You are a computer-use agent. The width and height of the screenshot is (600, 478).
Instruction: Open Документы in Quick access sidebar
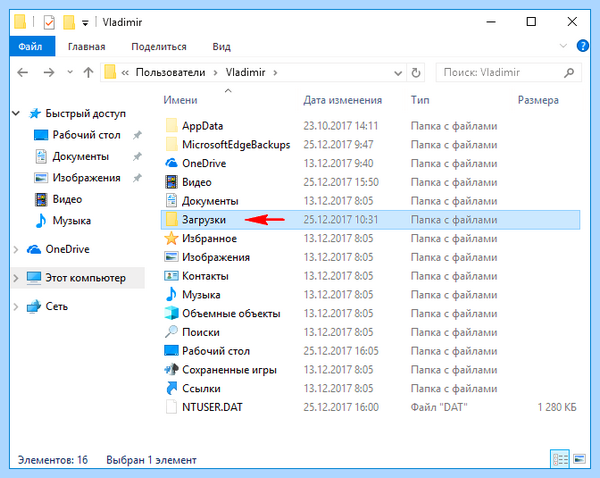point(80,157)
